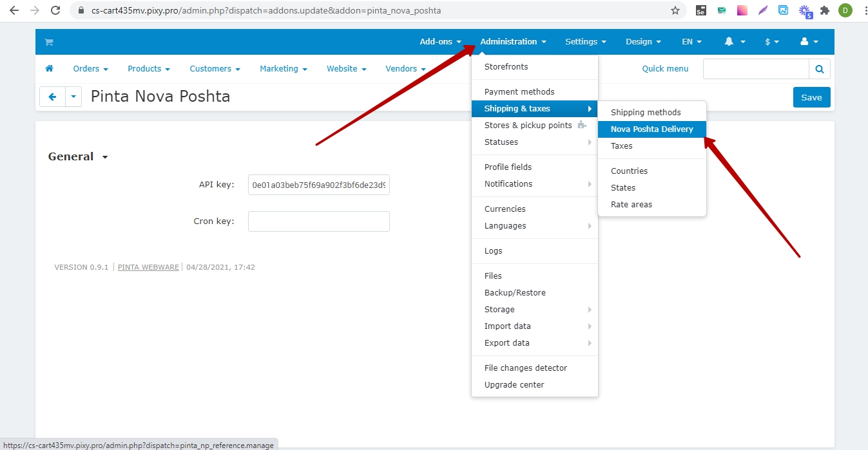The width and height of the screenshot is (868, 450).
Task: Click the extension icon with badge 5
Action: [x=805, y=10]
